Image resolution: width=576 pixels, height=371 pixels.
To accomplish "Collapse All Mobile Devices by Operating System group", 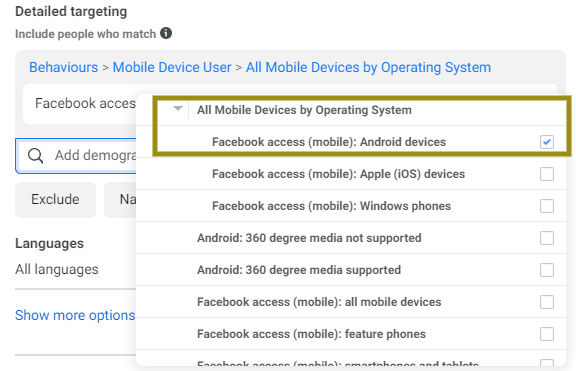I will point(178,109).
